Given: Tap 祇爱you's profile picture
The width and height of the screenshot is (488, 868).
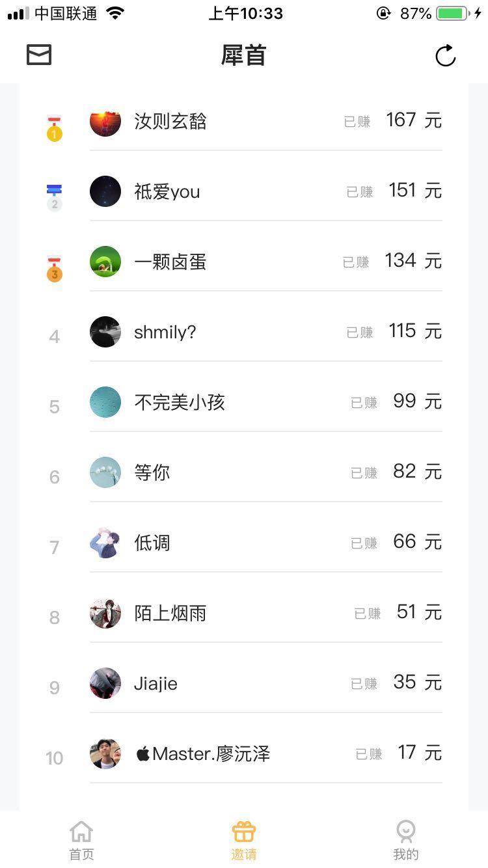Looking at the screenshot, I should 105,191.
